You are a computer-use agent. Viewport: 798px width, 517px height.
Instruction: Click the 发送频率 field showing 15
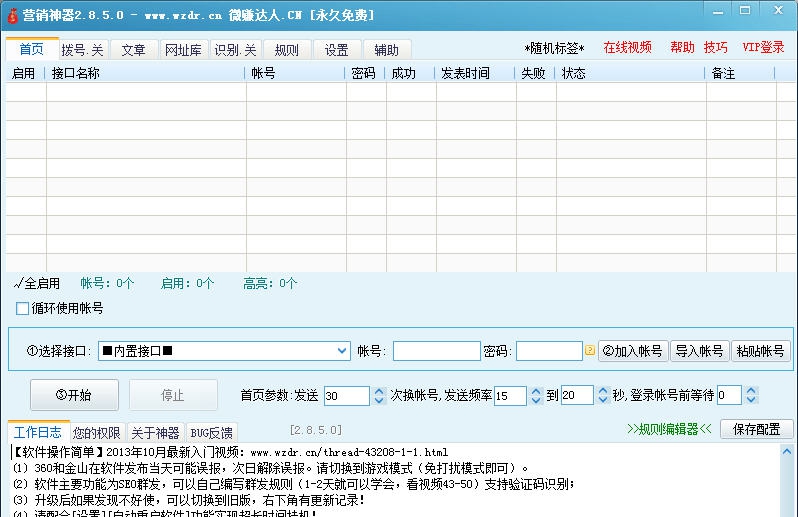(510, 396)
